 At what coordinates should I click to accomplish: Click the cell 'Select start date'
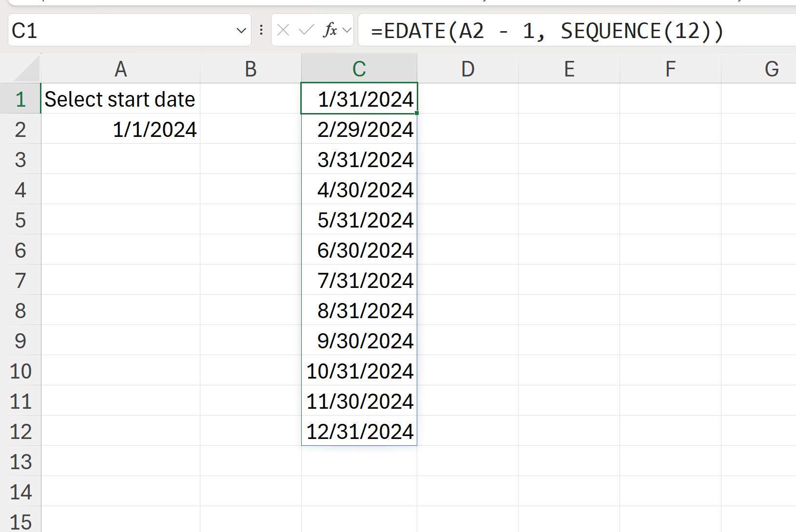tap(120, 99)
